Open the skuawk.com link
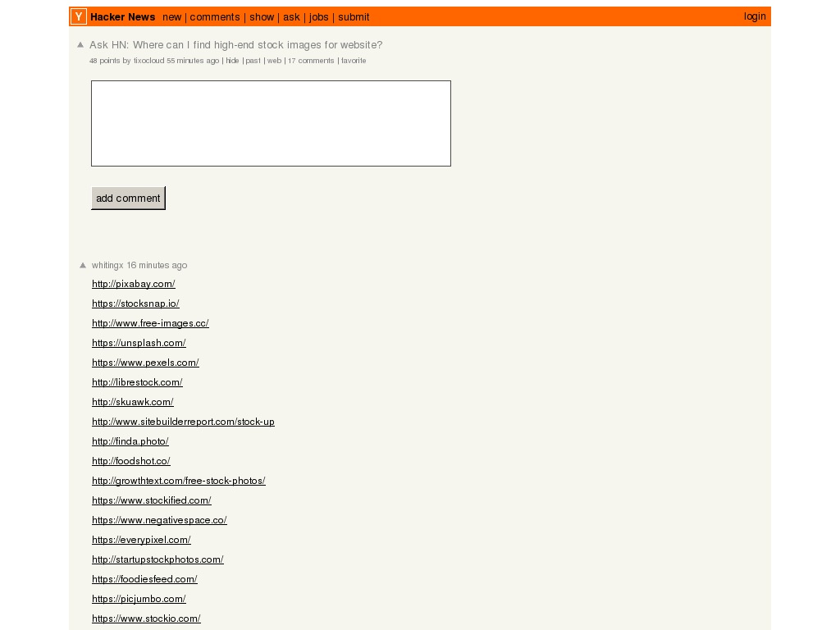The height and width of the screenshot is (630, 840). point(133,402)
